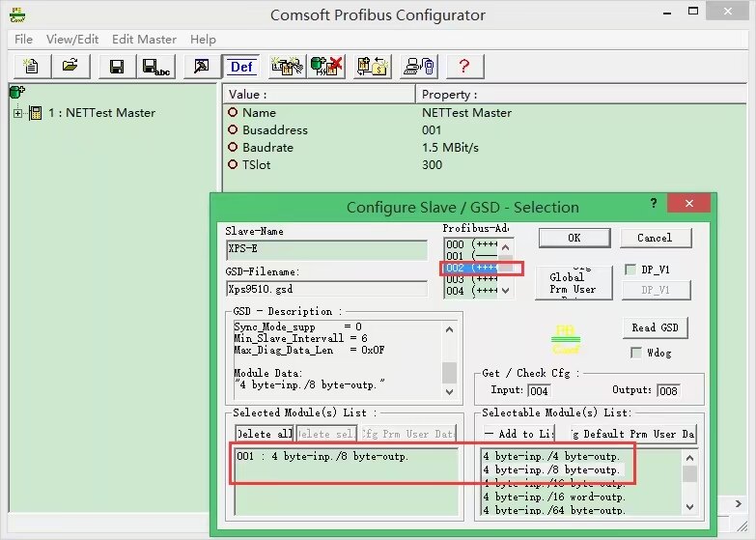The image size is (756, 540).
Task: Click the TSlot property row
Action: coord(484,164)
